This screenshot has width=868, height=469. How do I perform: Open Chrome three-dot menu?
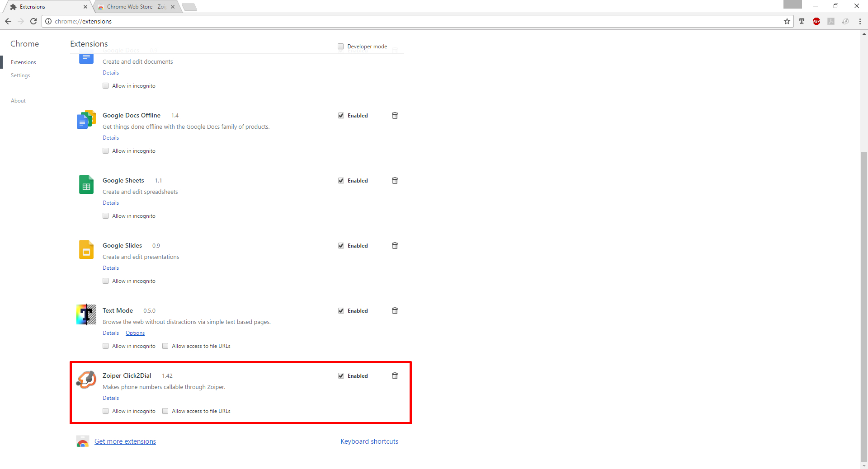[x=860, y=21]
